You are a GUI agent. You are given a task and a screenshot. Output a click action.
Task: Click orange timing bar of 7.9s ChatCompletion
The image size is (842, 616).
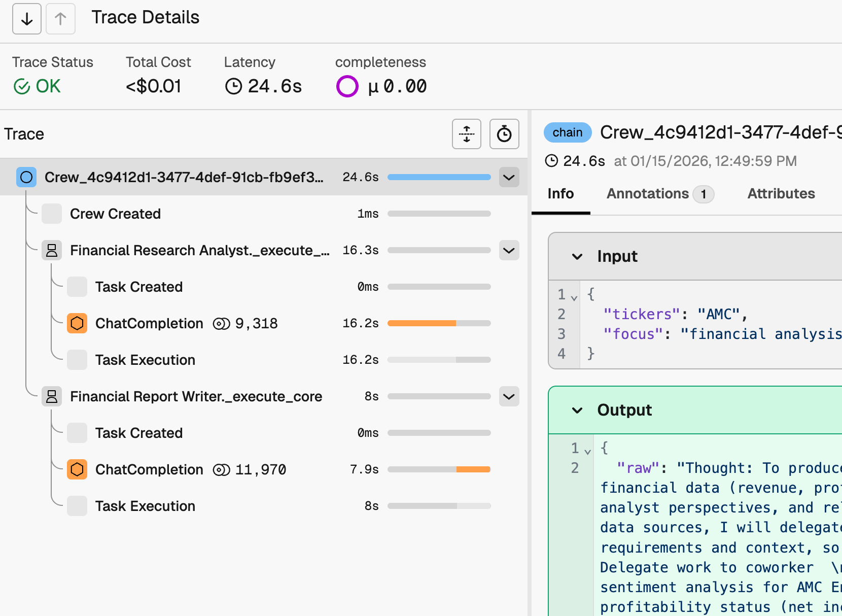pos(473,469)
